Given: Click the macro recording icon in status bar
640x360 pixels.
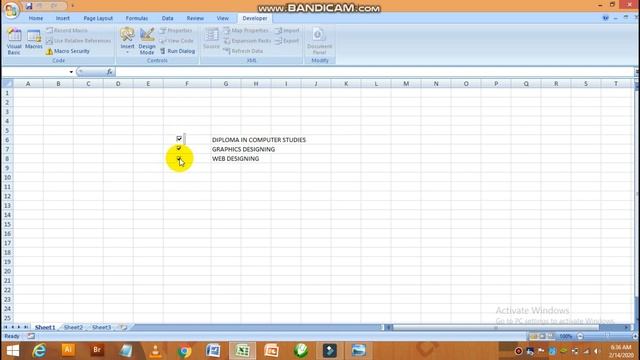Looking at the screenshot, I should pos(31,336).
